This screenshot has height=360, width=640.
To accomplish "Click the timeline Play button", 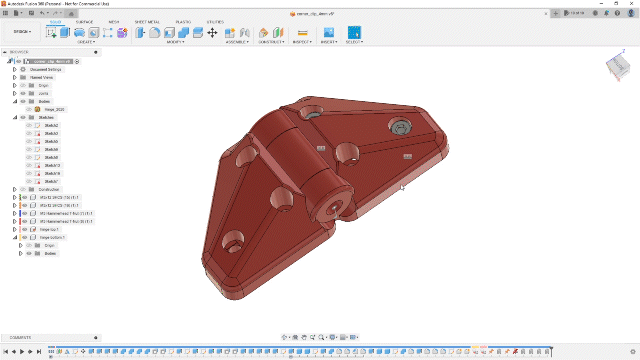I will point(22,351).
